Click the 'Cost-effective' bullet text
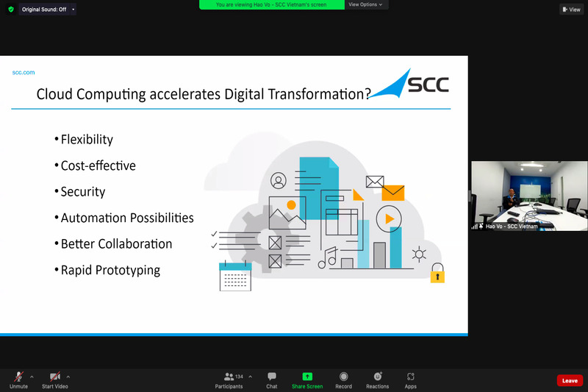Image resolution: width=588 pixels, height=392 pixels. click(x=98, y=165)
